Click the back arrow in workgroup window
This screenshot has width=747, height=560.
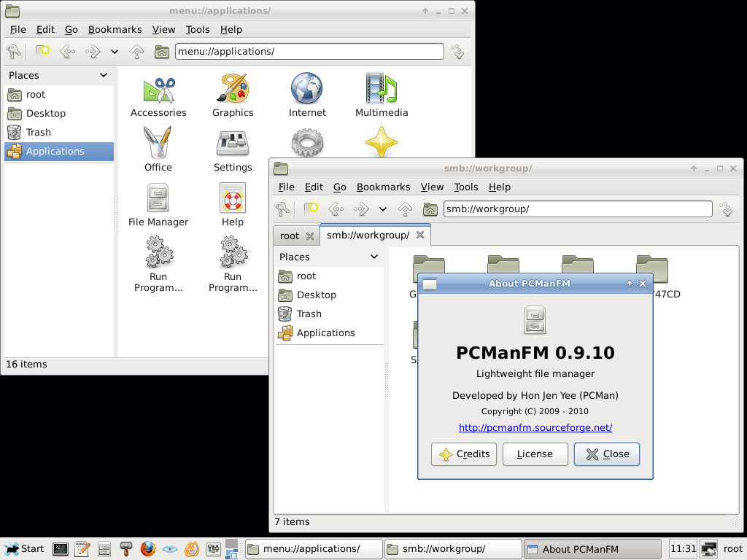tap(336, 209)
